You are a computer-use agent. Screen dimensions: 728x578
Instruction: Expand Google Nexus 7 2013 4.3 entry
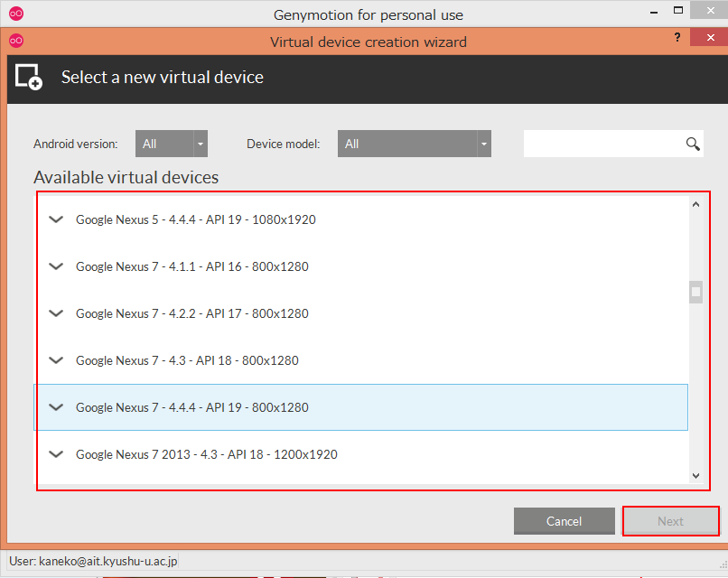click(x=56, y=454)
